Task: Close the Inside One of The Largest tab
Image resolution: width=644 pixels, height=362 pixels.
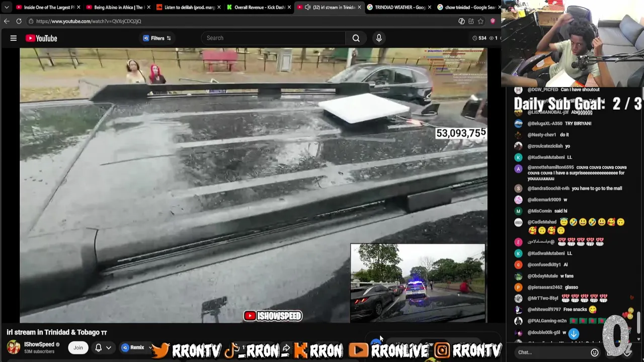Action: [x=78, y=7]
